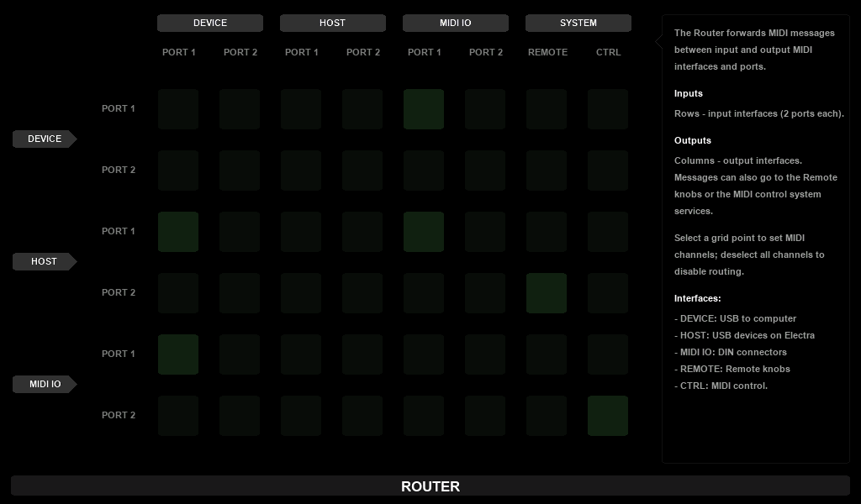Enable routing DEVICE Port 1 input to HOST Port 1 output
The width and height of the screenshot is (861, 504).
pyautogui.click(x=301, y=109)
